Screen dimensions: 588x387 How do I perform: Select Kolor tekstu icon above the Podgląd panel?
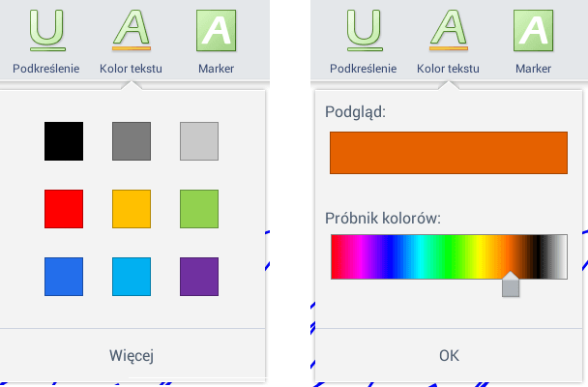(x=448, y=30)
